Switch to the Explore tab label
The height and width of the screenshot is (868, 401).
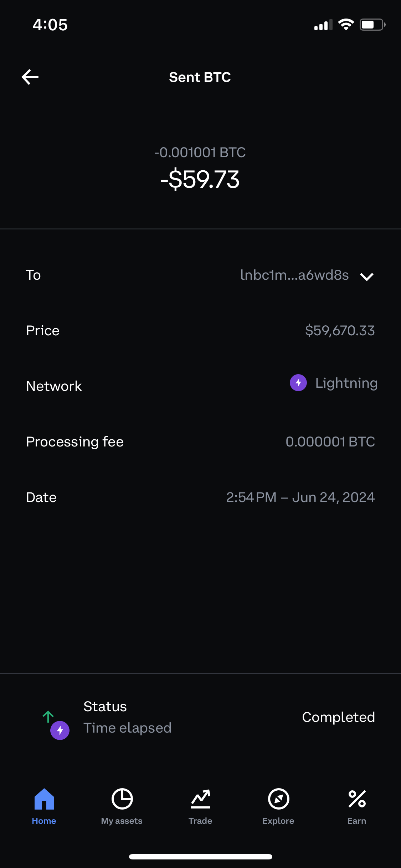pyautogui.click(x=278, y=821)
